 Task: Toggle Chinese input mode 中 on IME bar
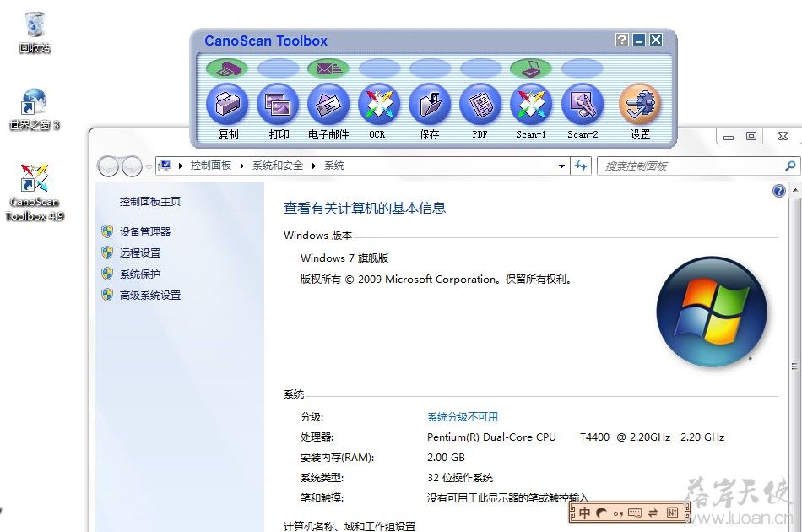584,513
